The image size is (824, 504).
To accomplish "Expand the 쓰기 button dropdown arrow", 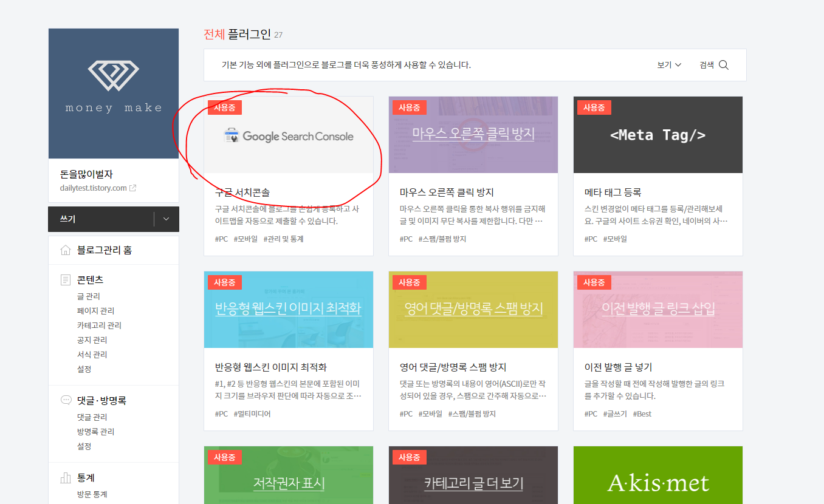I will (x=166, y=219).
